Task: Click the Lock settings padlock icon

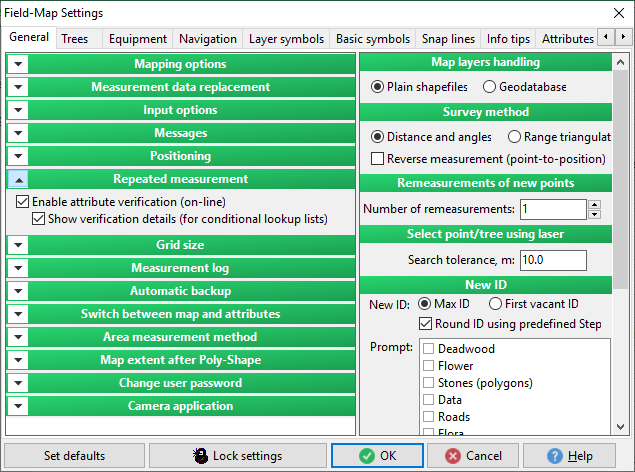Action: point(200,456)
